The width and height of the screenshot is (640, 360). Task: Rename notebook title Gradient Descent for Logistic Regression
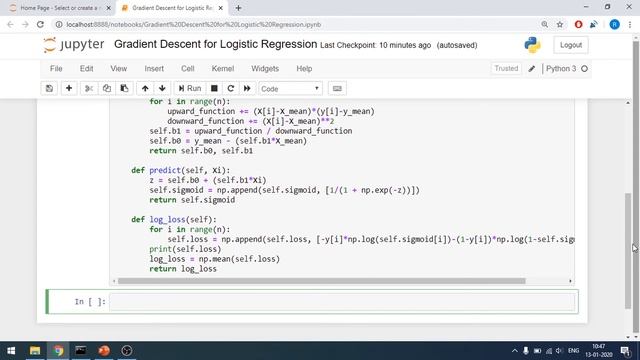[x=216, y=44]
